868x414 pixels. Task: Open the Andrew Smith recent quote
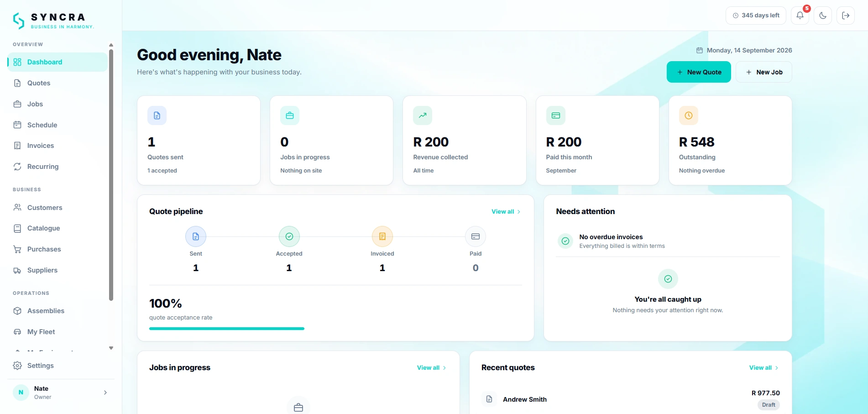coord(630,399)
